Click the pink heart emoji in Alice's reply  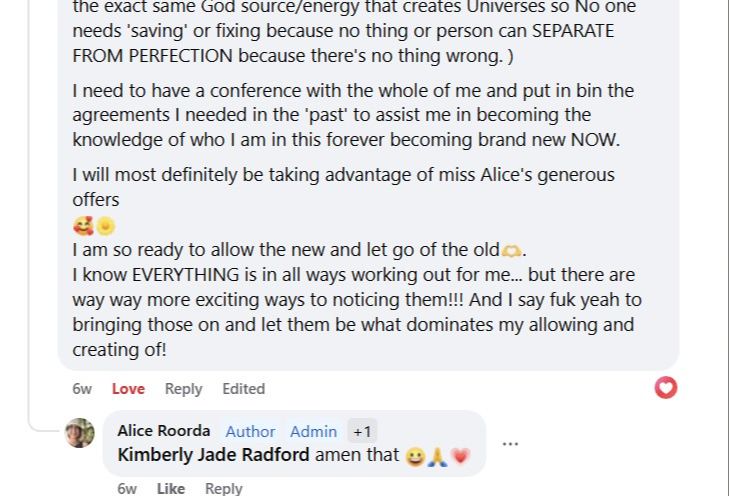pos(460,456)
